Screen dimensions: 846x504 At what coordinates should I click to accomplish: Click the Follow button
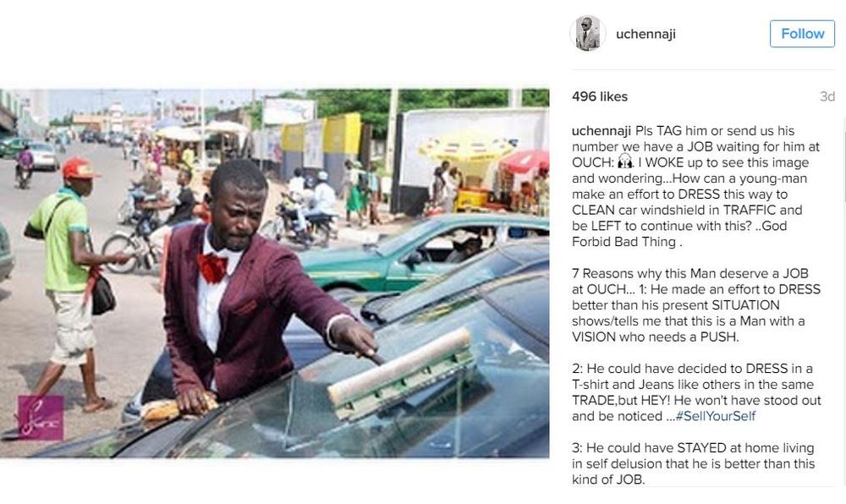click(802, 34)
